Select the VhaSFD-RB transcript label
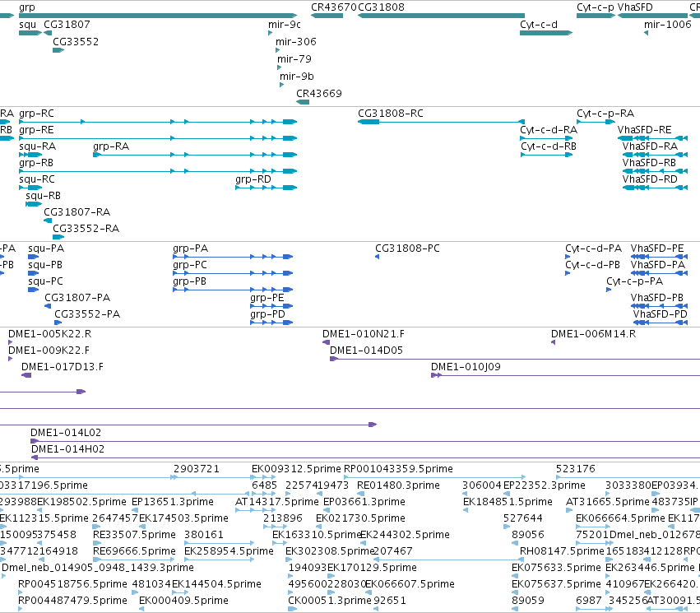The image size is (700, 613). pos(650,163)
